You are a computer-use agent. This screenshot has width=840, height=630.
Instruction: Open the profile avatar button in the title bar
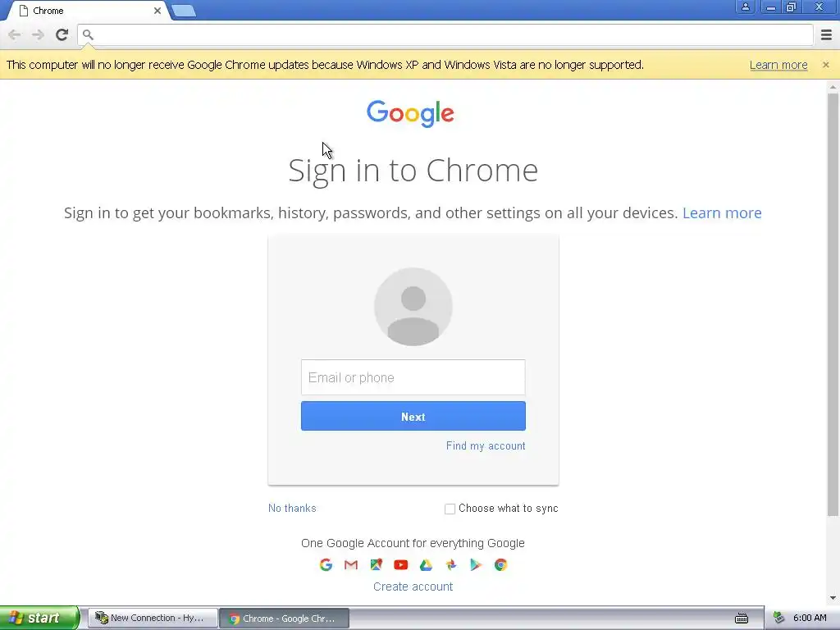click(745, 7)
